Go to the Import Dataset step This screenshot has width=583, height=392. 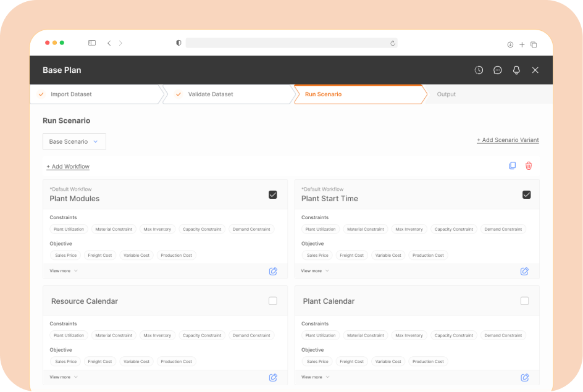pyautogui.click(x=97, y=94)
